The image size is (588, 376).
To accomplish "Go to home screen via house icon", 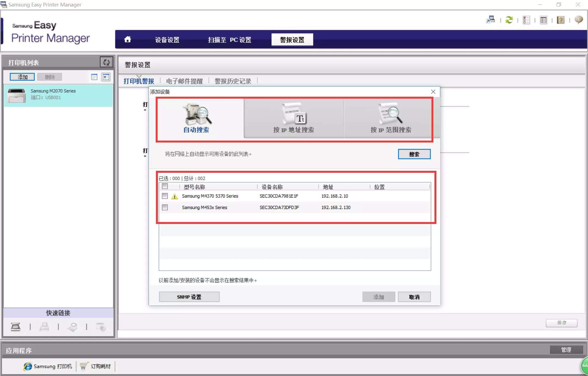I will (127, 40).
